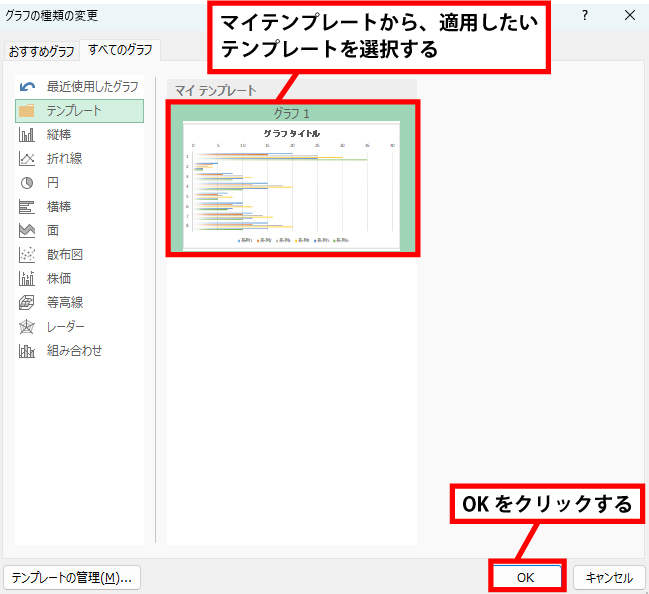Select the 折れ線 category label
The image size is (649, 594).
pos(64,159)
